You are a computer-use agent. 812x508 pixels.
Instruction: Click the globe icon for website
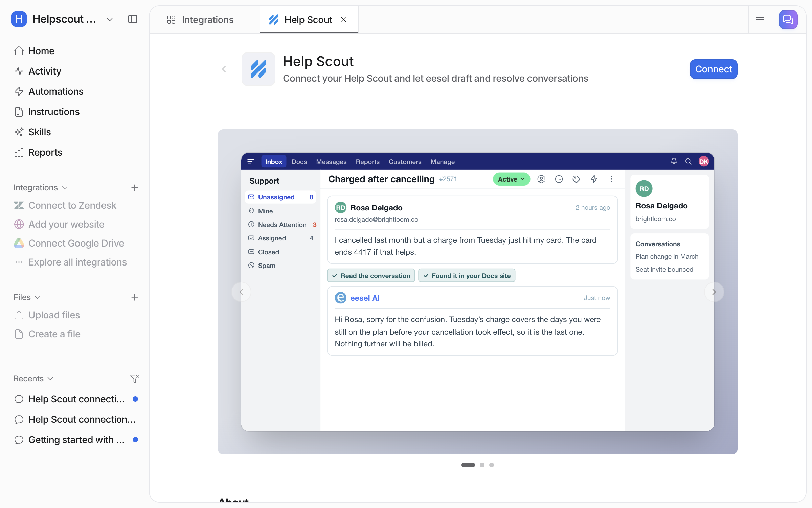(19, 224)
